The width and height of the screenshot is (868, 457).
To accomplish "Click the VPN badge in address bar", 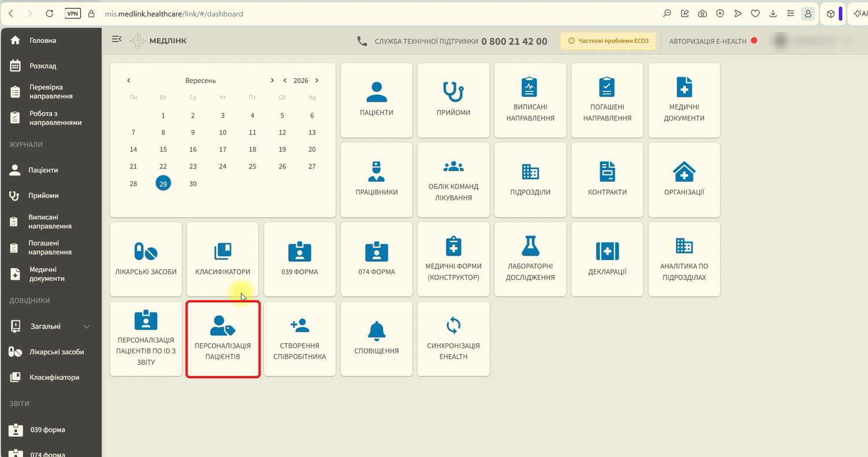I will [x=73, y=13].
